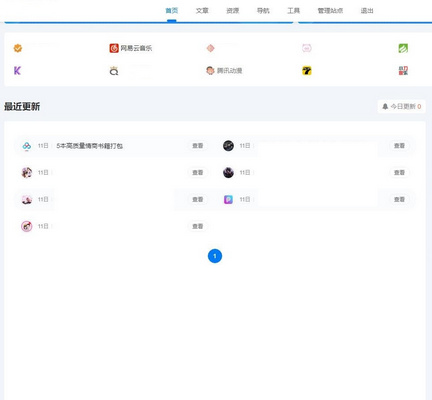The width and height of the screenshot is (432, 400).
Task: Open the 5本高质量情商书籍打包 post title
Action: point(90,146)
